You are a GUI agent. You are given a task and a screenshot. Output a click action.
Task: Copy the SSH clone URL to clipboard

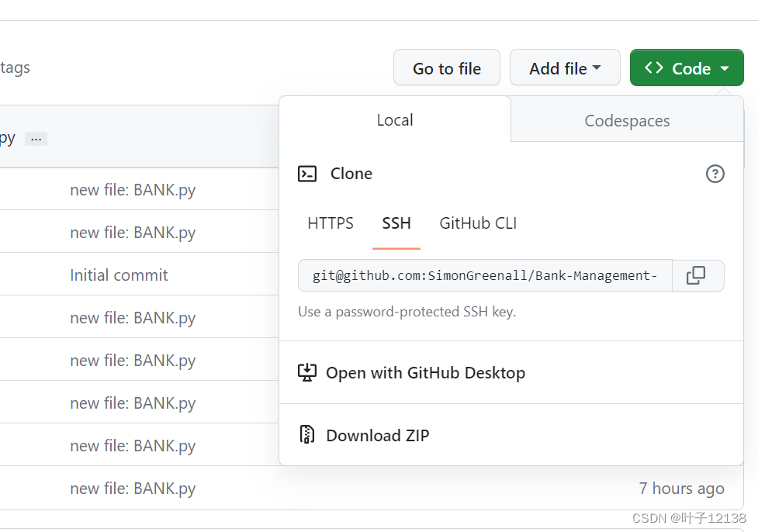[698, 275]
